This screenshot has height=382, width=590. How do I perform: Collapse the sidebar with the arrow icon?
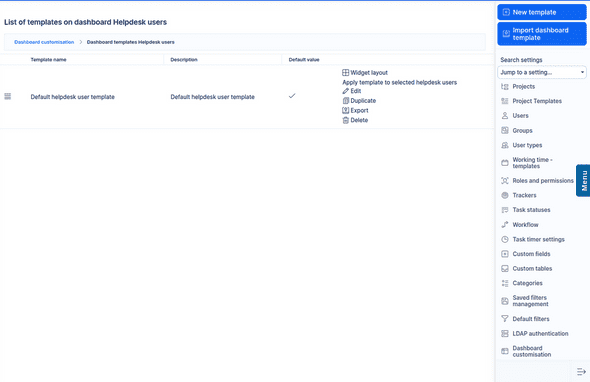coord(581,372)
